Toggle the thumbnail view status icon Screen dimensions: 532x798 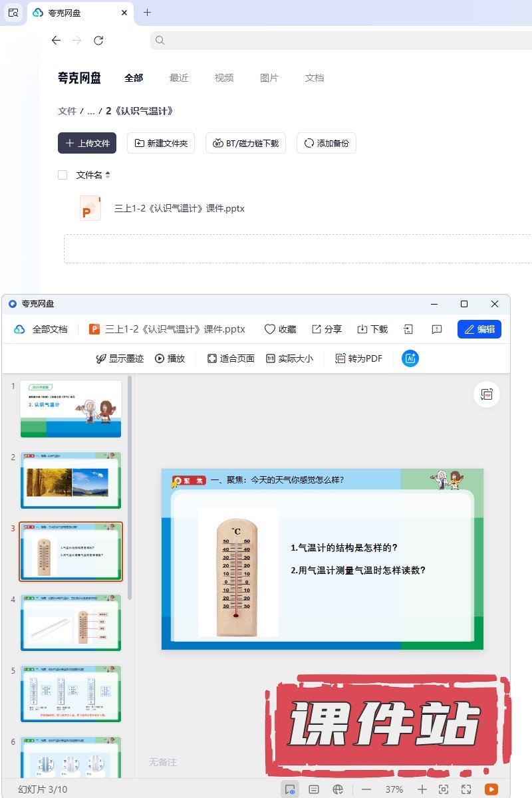290,789
